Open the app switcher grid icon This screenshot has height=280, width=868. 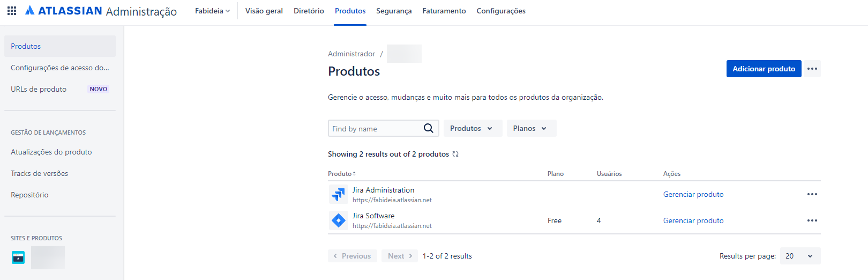12,11
